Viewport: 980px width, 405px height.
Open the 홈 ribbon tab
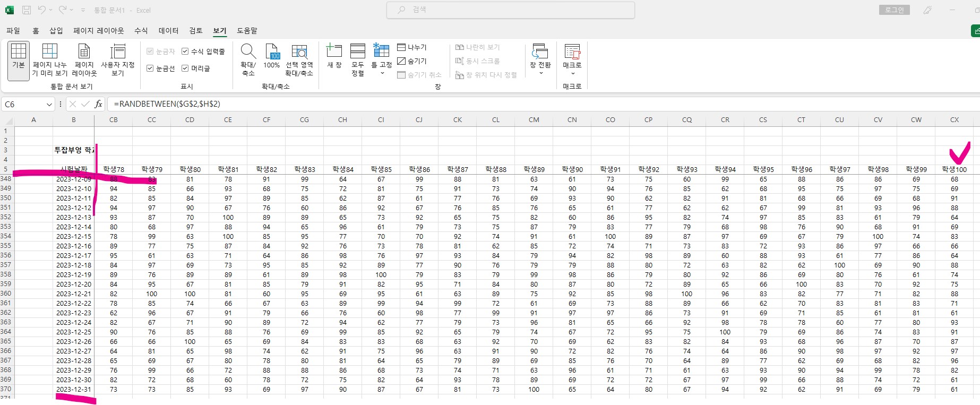[36, 31]
